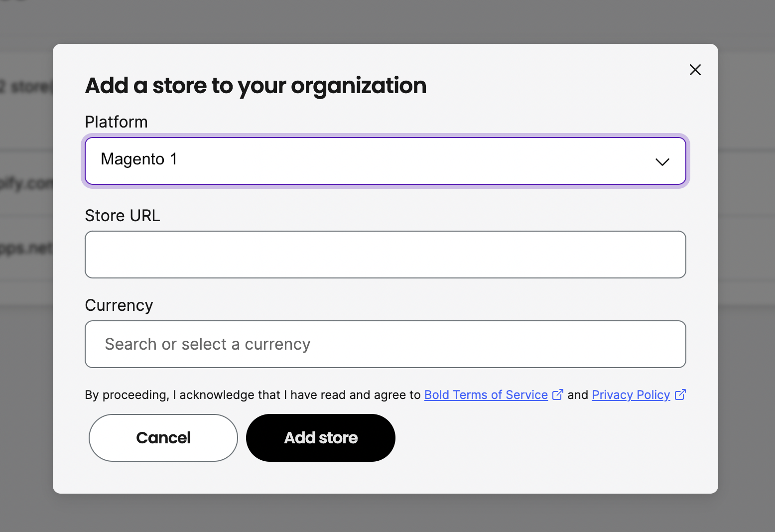
Task: Click the Store URL label
Action: (x=122, y=215)
